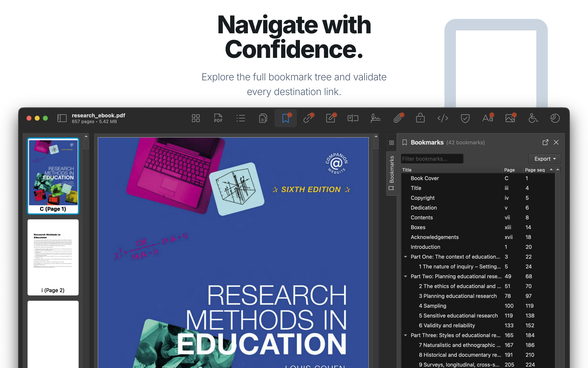Select the Dedication bookmark
The height and width of the screenshot is (368, 588).
(x=478, y=208)
